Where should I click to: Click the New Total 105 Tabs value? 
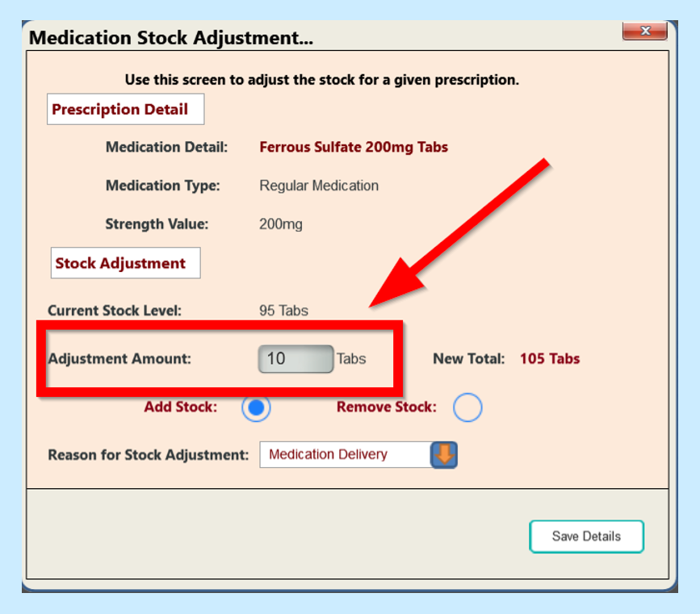[549, 359]
